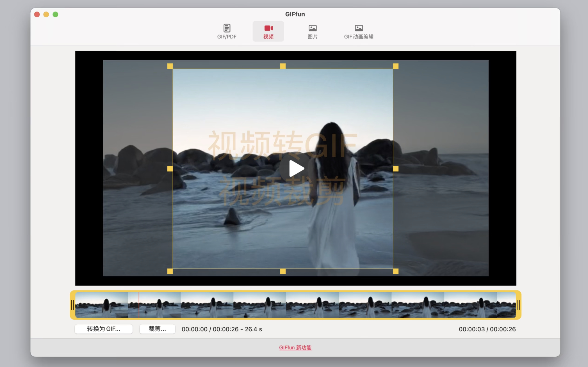The width and height of the screenshot is (588, 367).
Task: Open the GIF/PDF document icon tab
Action: click(x=227, y=28)
